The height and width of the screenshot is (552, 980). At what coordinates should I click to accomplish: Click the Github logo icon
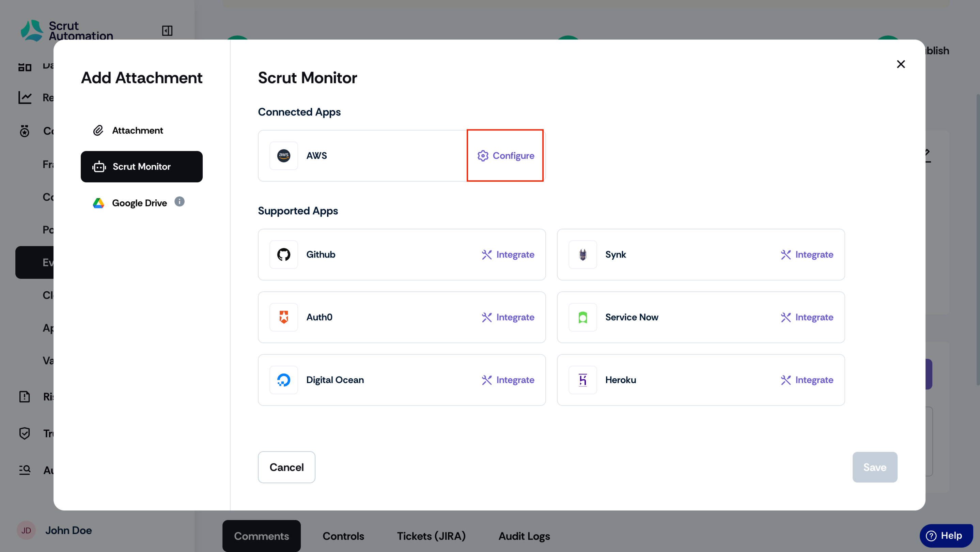(x=283, y=255)
